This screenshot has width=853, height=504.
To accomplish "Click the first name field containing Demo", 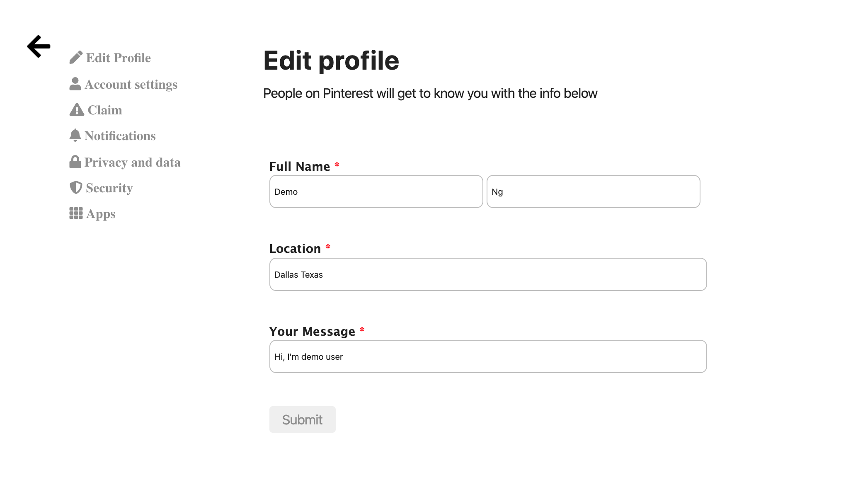I will click(376, 191).
